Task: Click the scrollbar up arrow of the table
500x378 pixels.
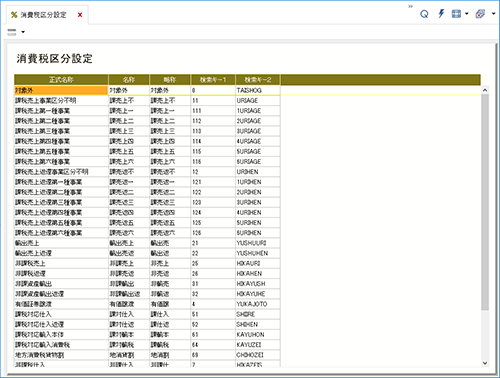Action: tap(485, 90)
